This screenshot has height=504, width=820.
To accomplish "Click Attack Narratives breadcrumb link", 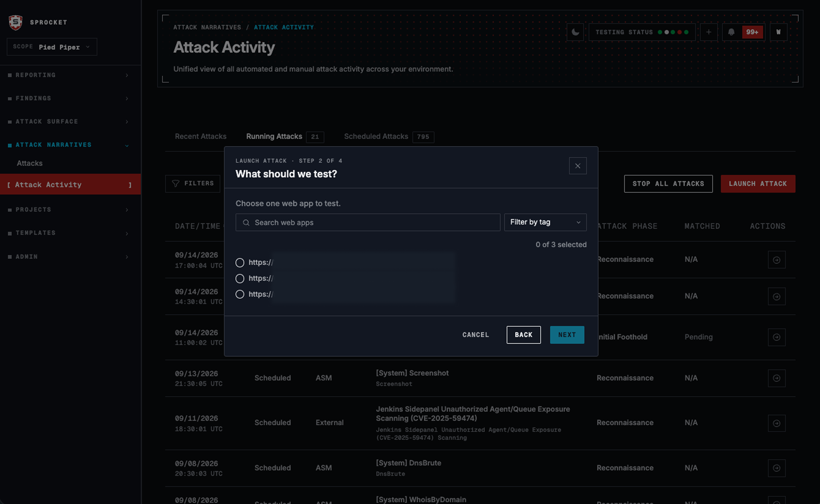I will click(207, 27).
